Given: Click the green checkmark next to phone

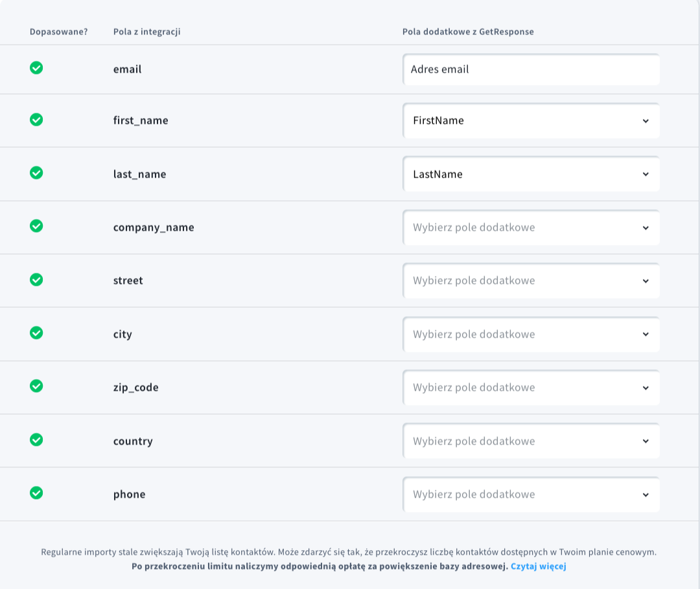Looking at the screenshot, I should click(x=36, y=492).
